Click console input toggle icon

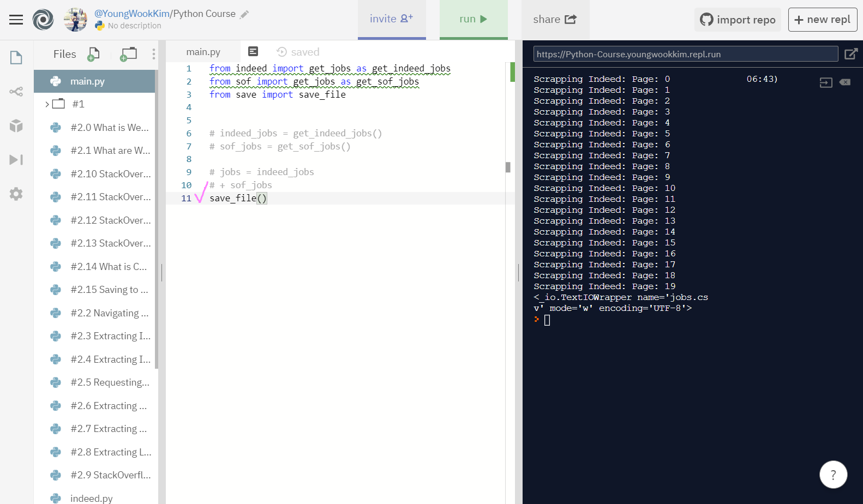(x=826, y=82)
